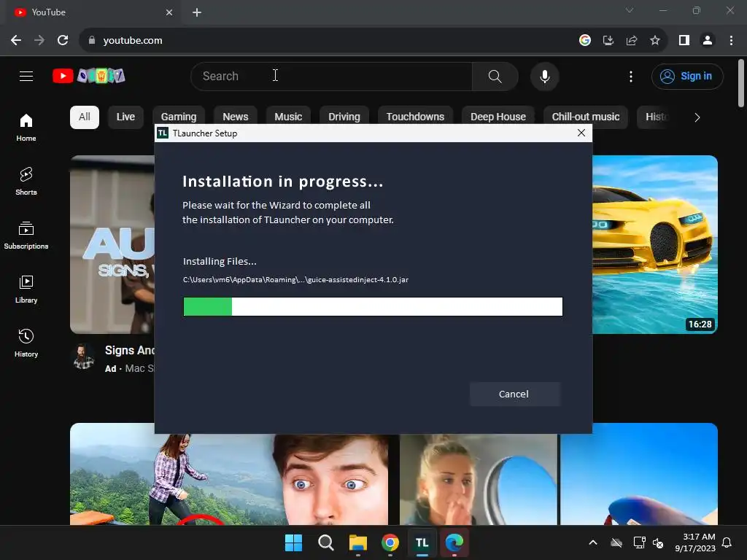Image resolution: width=747 pixels, height=560 pixels.
Task: Click the muted volume tray icon
Action: (659, 542)
